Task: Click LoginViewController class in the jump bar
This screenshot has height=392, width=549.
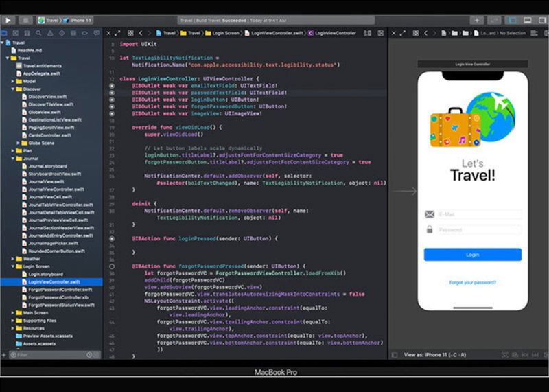Action: click(x=332, y=33)
